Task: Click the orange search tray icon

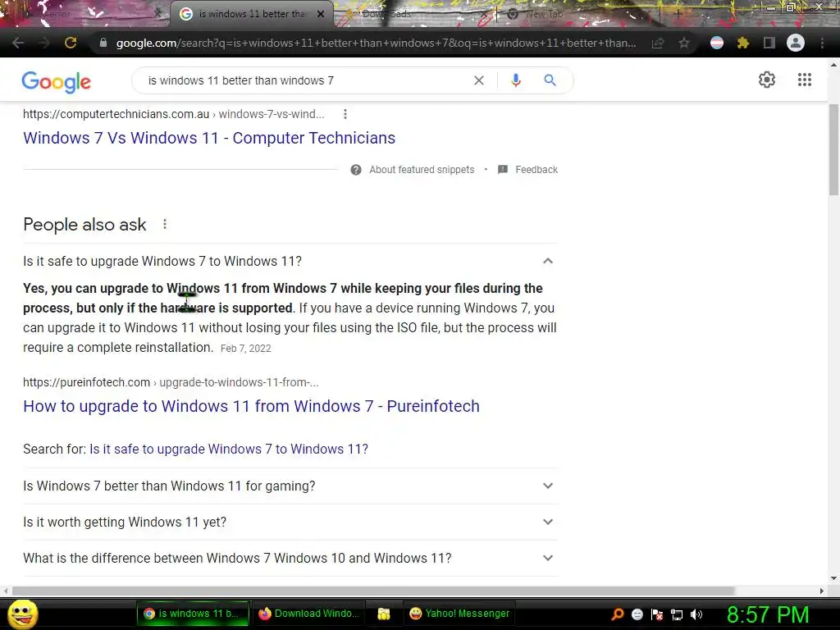Action: pyautogui.click(x=617, y=614)
